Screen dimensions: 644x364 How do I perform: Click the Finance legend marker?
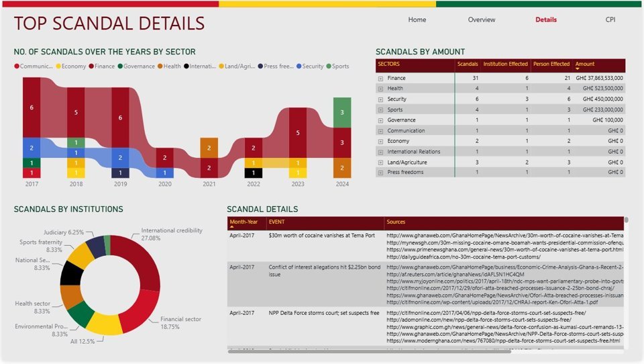[x=91, y=66]
